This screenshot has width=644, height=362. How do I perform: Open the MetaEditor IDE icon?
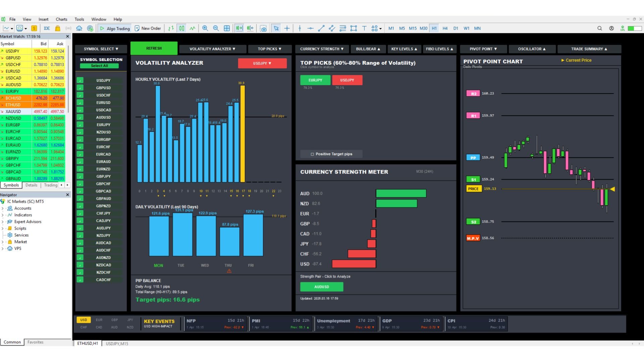point(47,28)
